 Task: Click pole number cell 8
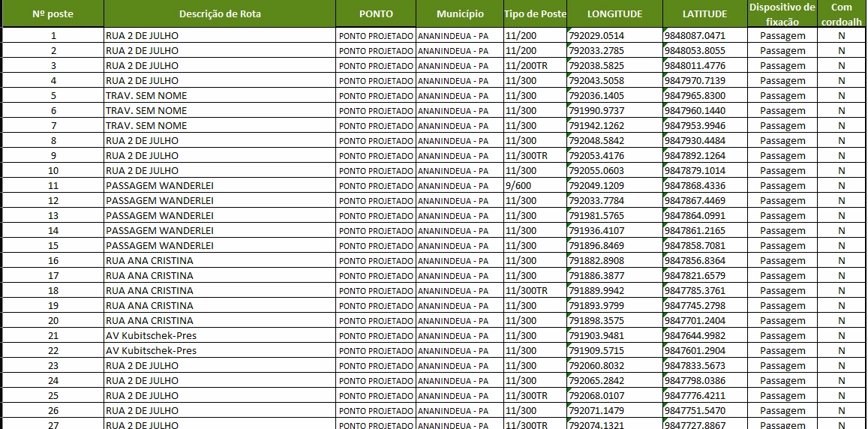click(53, 140)
